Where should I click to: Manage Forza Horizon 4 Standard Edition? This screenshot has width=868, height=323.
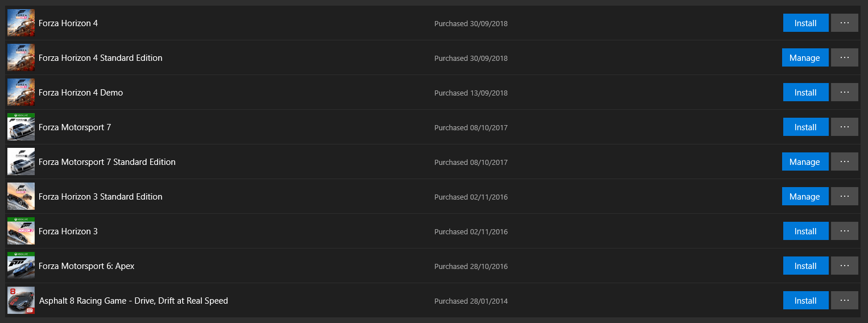coord(805,58)
